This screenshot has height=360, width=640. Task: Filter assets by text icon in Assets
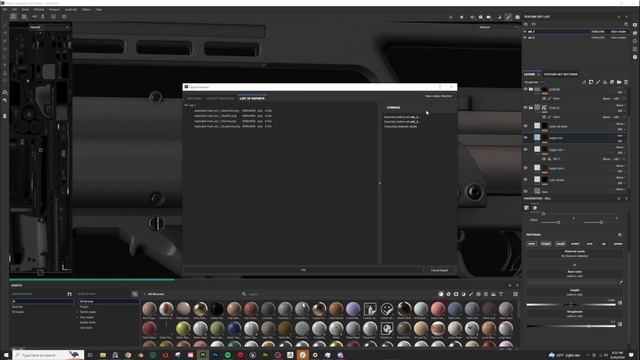[501, 294]
